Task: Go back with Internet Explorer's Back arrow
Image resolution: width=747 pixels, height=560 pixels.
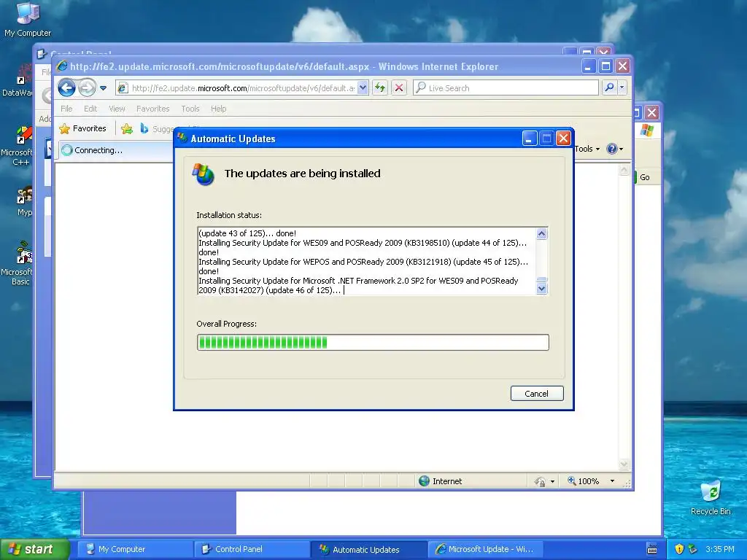Action: tap(66, 87)
